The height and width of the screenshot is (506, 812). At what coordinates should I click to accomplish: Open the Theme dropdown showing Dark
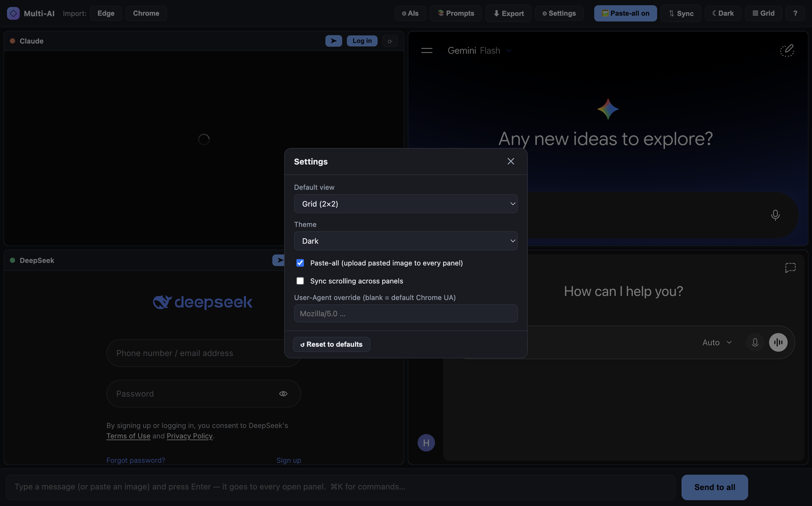point(406,241)
